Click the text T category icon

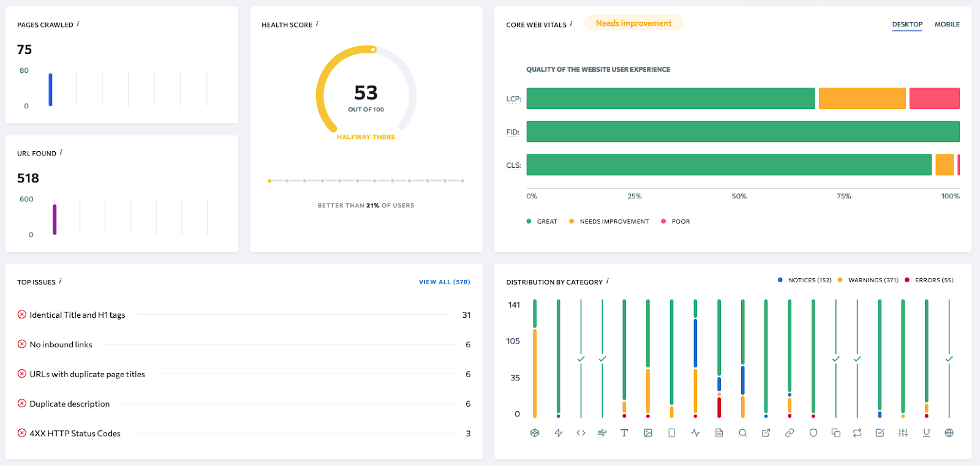[624, 433]
